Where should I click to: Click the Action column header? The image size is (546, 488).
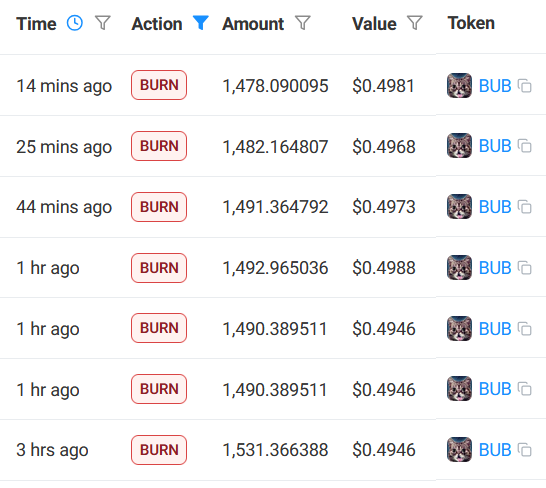point(157,24)
